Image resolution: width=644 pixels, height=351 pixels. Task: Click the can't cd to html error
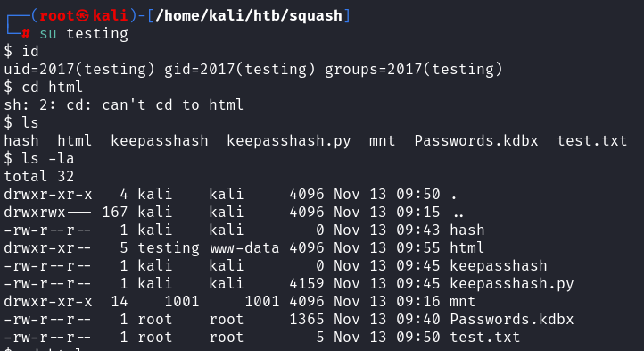[172, 104]
